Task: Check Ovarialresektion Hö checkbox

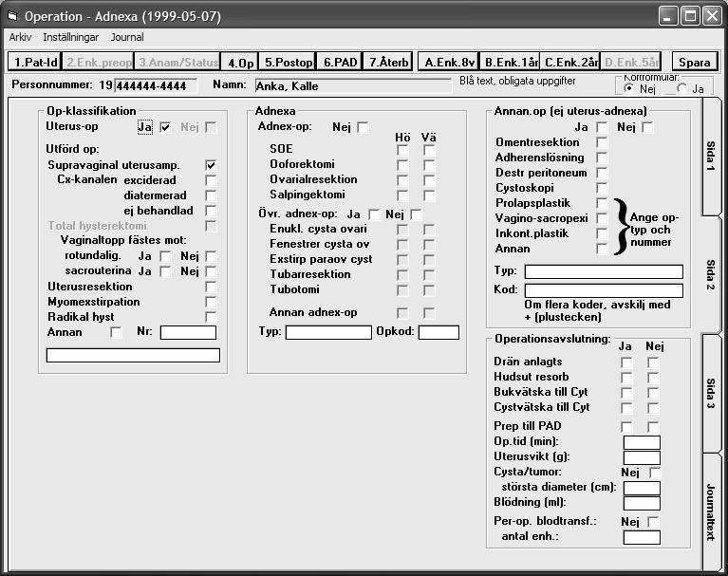Action: point(402,180)
